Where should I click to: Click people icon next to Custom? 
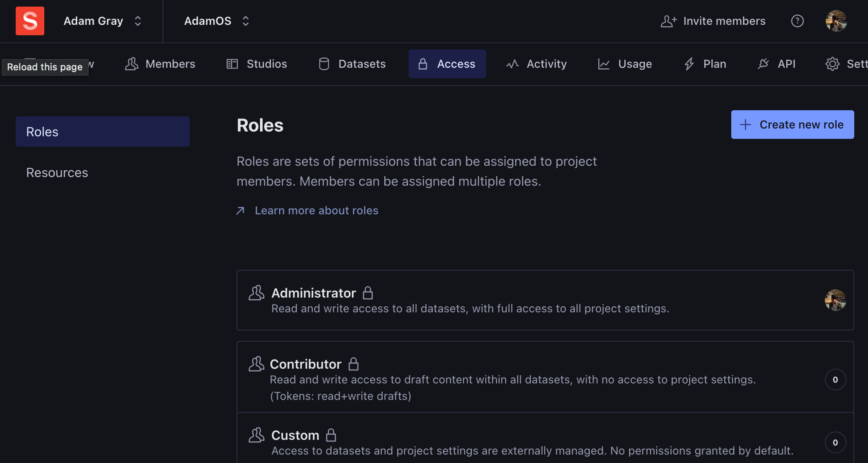click(x=256, y=435)
